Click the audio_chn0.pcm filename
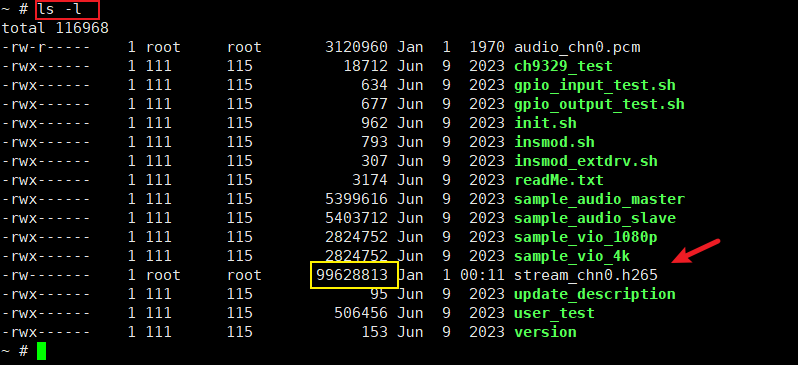 coord(577,47)
